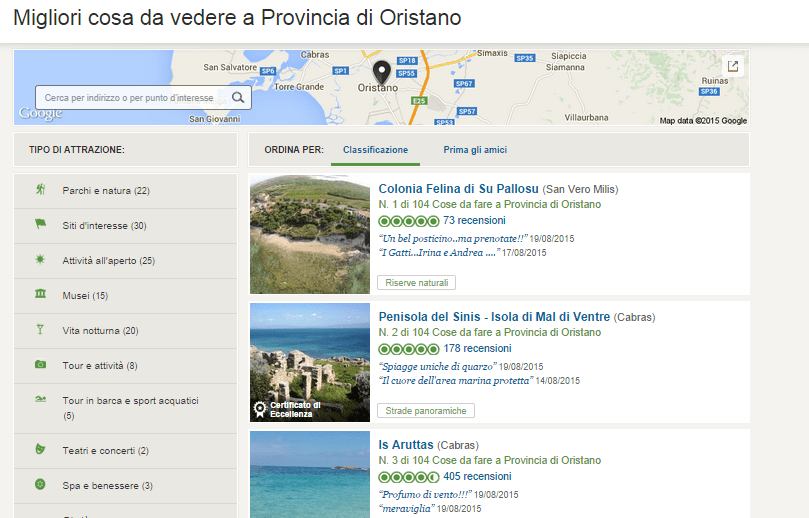Click the Strade panoramiche tag button
The height and width of the screenshot is (518, 809).
pos(426,411)
